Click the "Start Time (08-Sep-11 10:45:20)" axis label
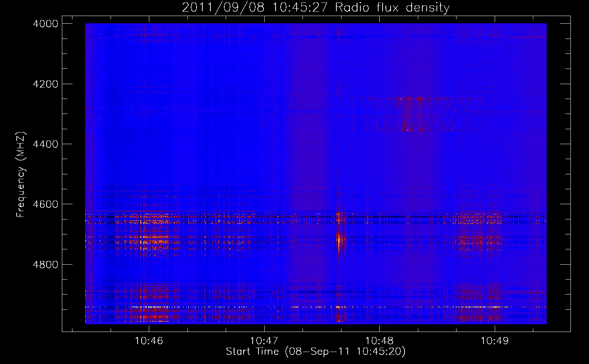Screen dimensions: 589x364 click(x=316, y=352)
